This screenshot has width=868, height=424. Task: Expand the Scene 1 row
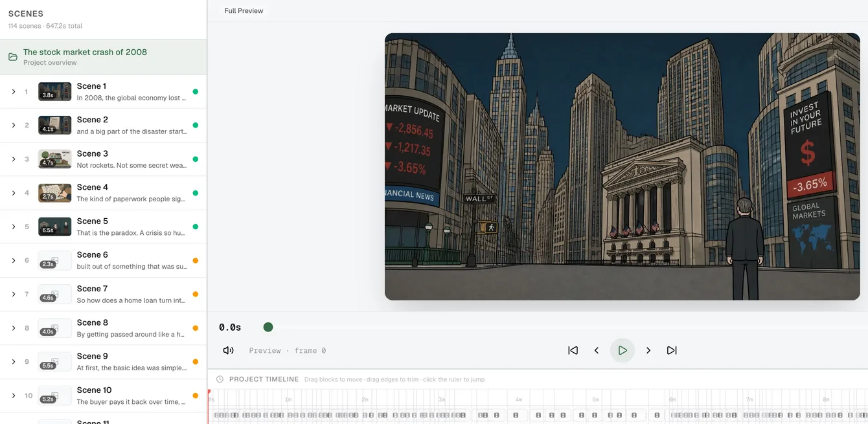click(14, 92)
